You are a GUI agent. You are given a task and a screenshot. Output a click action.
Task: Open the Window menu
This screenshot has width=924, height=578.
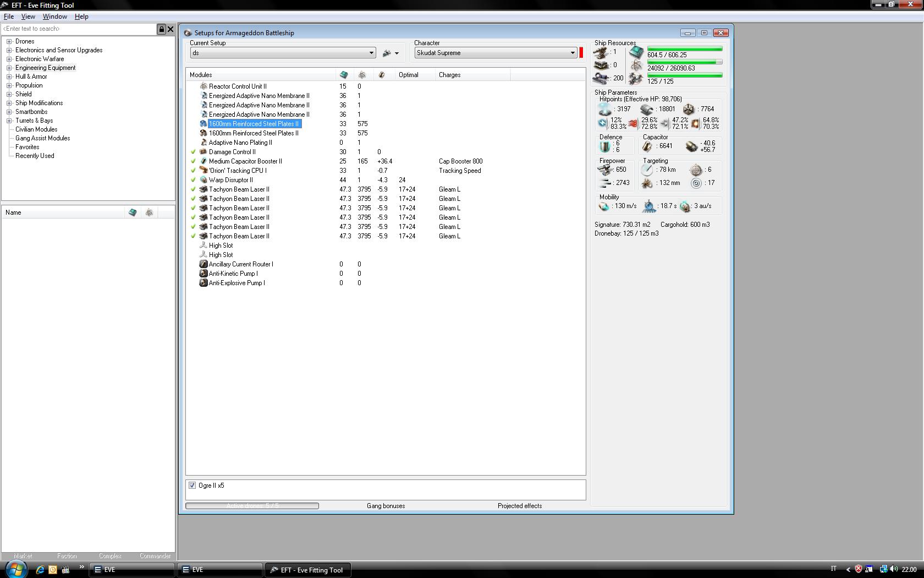point(55,17)
